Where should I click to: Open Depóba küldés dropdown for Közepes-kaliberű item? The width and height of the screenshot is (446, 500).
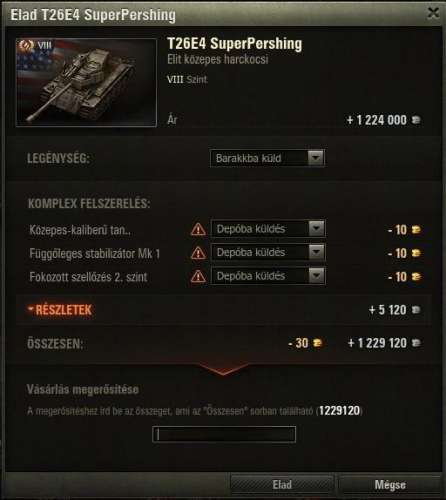pyautogui.click(x=268, y=229)
